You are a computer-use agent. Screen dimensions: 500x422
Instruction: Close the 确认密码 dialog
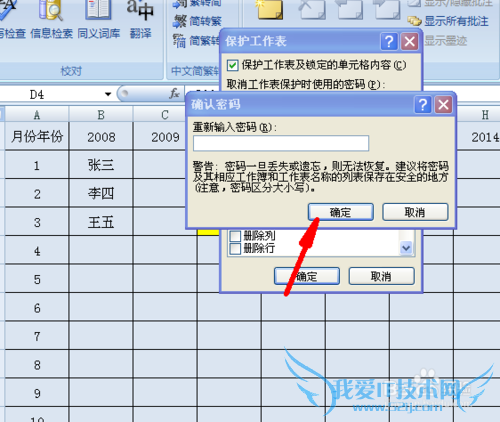pos(444,105)
